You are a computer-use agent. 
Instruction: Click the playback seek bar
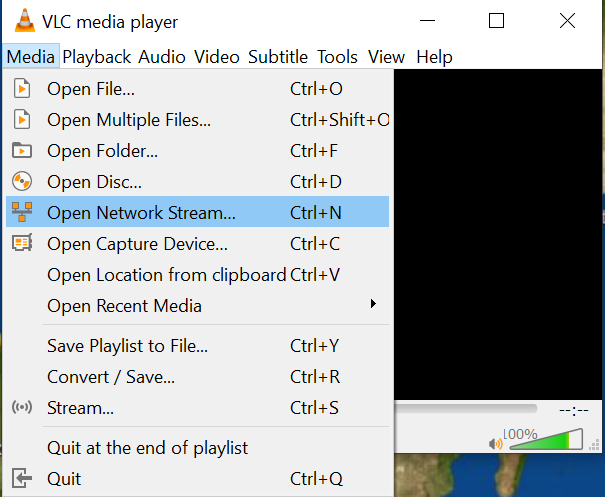[467, 408]
